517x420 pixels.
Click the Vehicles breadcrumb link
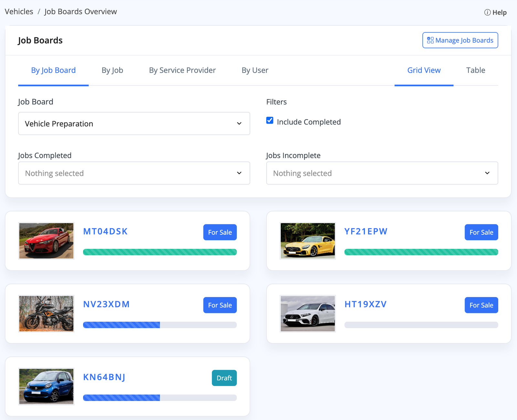click(x=19, y=12)
